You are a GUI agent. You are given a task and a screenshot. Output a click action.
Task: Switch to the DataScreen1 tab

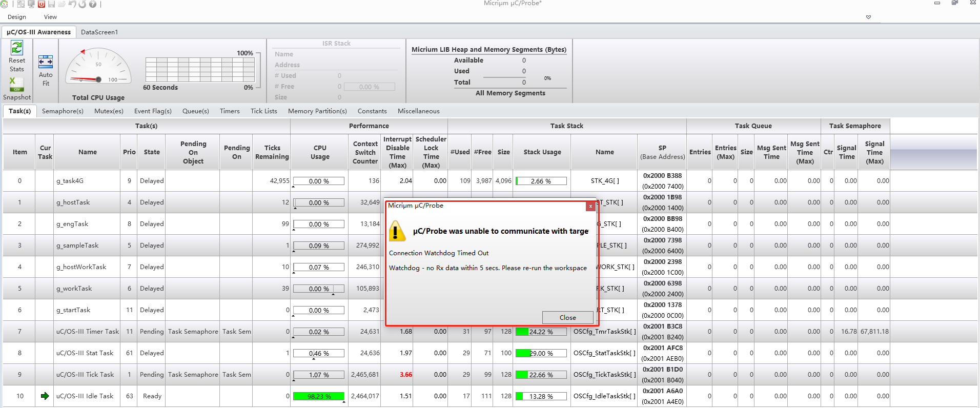[99, 32]
